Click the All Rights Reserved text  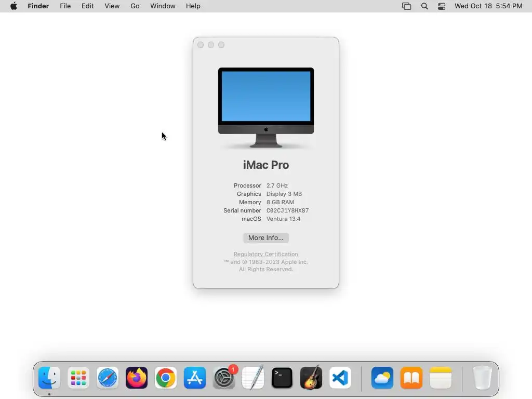266,270
